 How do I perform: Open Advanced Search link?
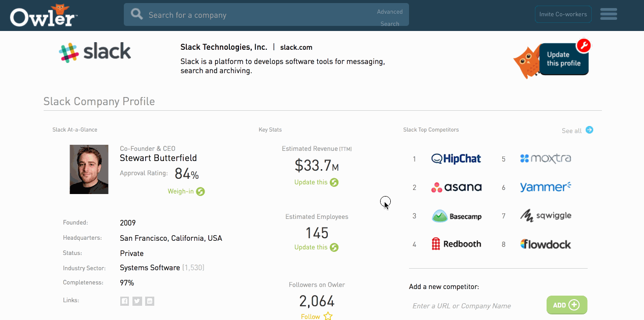(x=390, y=17)
